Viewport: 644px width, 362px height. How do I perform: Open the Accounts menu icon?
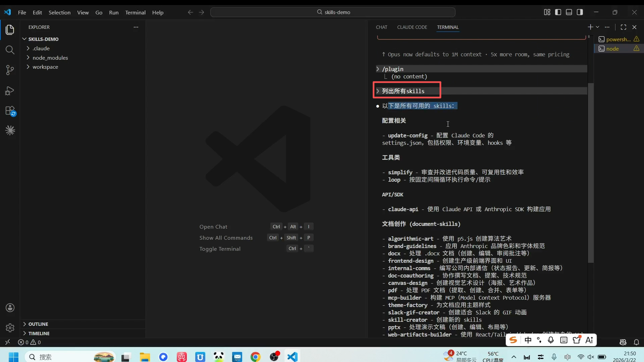(x=10, y=308)
